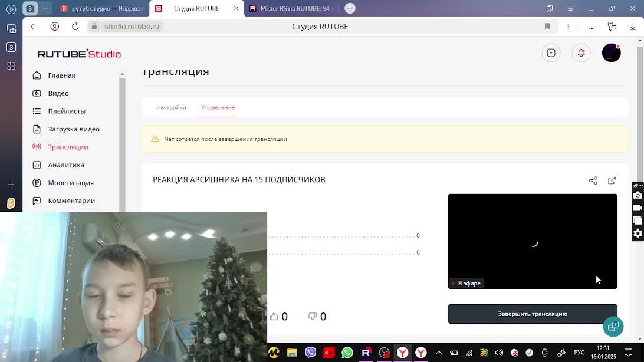644x362 pixels.
Task: Click the upload file icon beside Загрузка видео
Action: click(37, 129)
